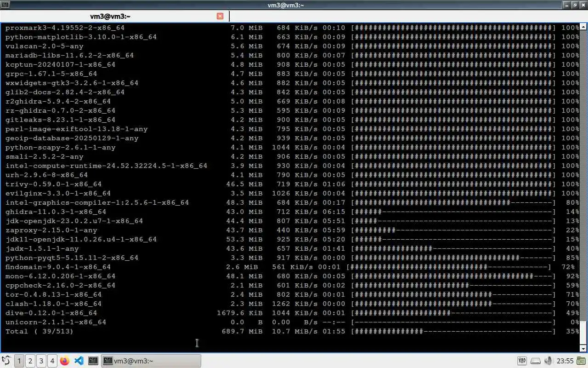Open the start menu bird icon

(x=6, y=361)
